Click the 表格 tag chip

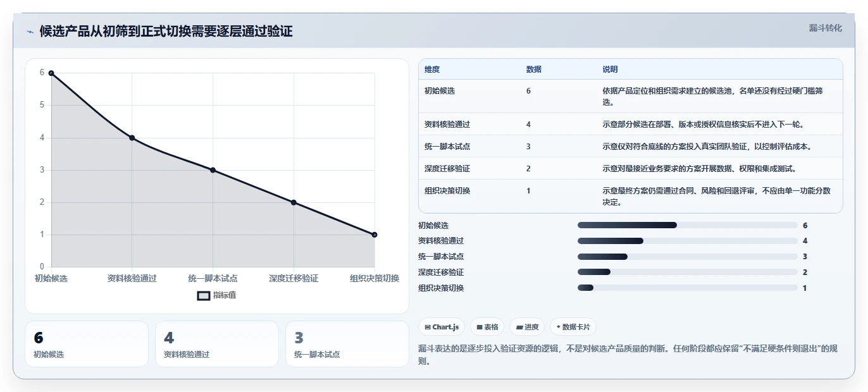(x=487, y=327)
